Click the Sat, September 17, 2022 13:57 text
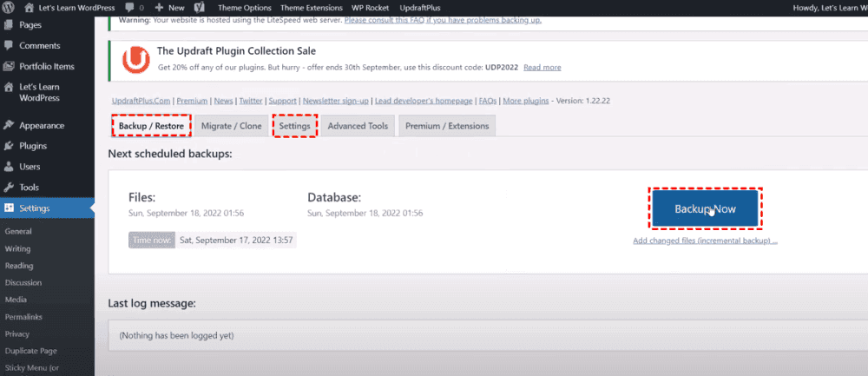This screenshot has width=868, height=376. (x=236, y=241)
